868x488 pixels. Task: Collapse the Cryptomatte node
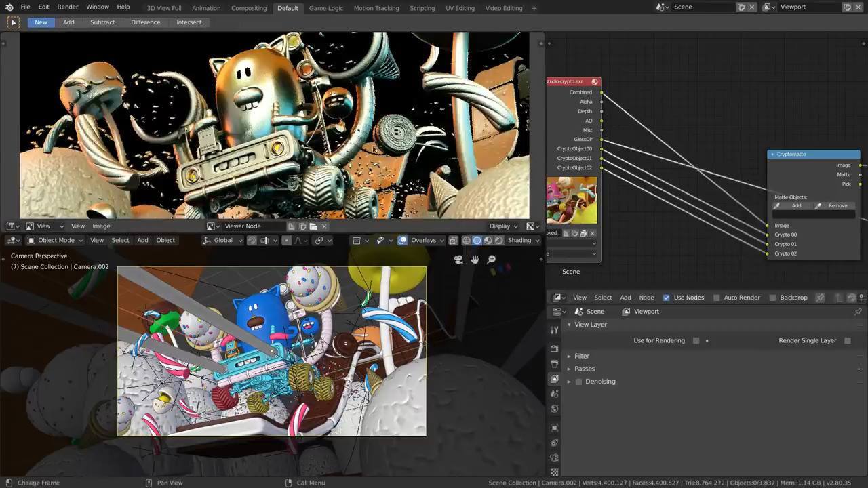[x=772, y=155]
